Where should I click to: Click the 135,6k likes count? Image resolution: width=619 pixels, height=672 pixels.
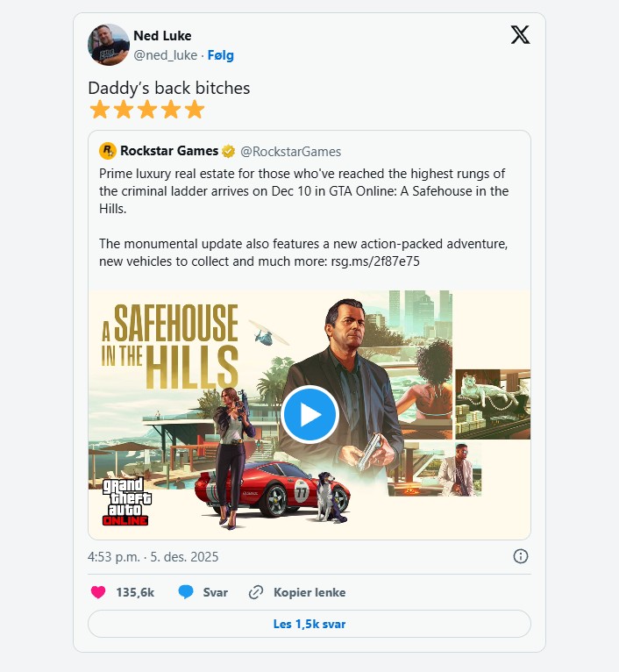click(135, 592)
